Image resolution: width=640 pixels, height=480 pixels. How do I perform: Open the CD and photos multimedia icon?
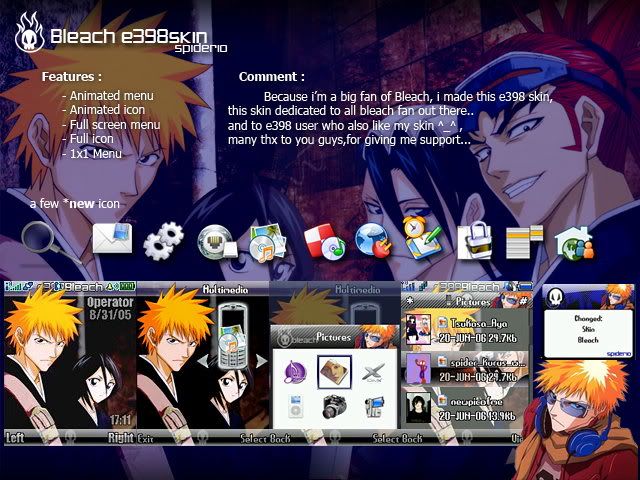point(268,242)
